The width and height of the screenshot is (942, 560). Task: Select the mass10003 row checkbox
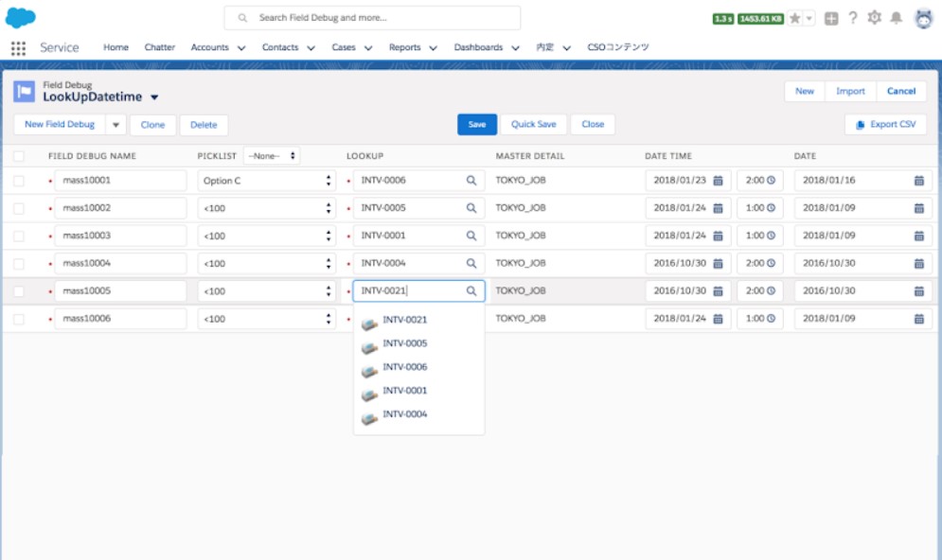pos(19,236)
